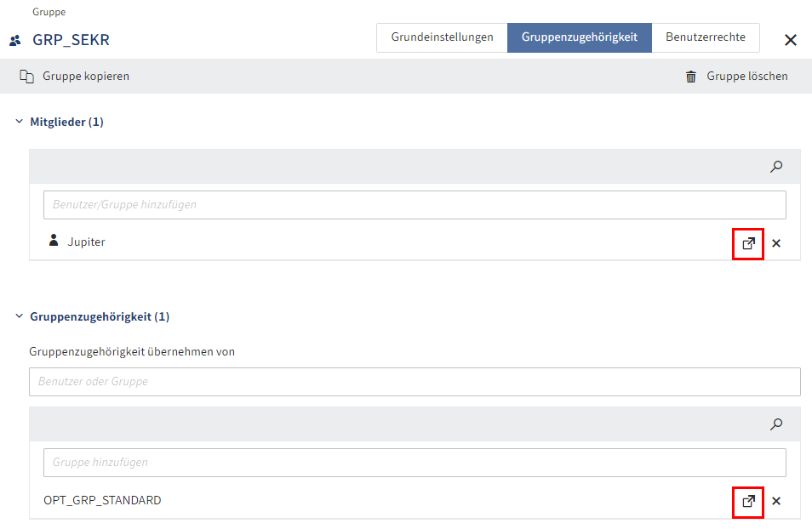Switch to the Benutzerrechte tab
812x529 pixels.
tap(705, 37)
